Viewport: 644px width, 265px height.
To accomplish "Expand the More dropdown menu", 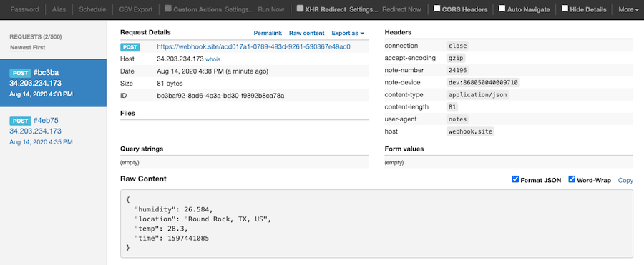I will (628, 9).
